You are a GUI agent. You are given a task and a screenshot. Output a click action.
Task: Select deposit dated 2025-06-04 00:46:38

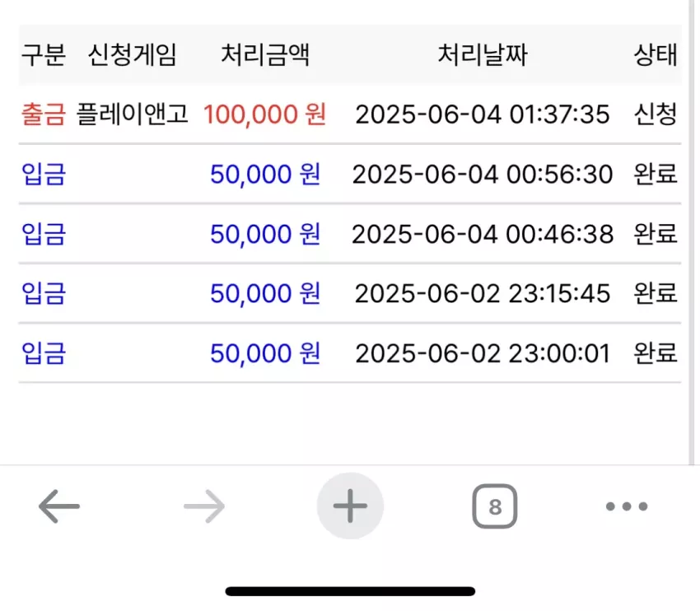[x=350, y=233]
